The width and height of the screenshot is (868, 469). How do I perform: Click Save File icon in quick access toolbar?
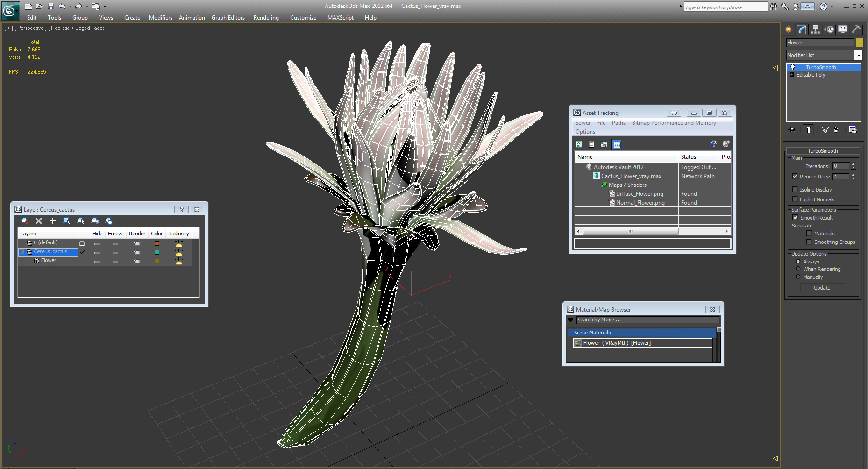51,6
